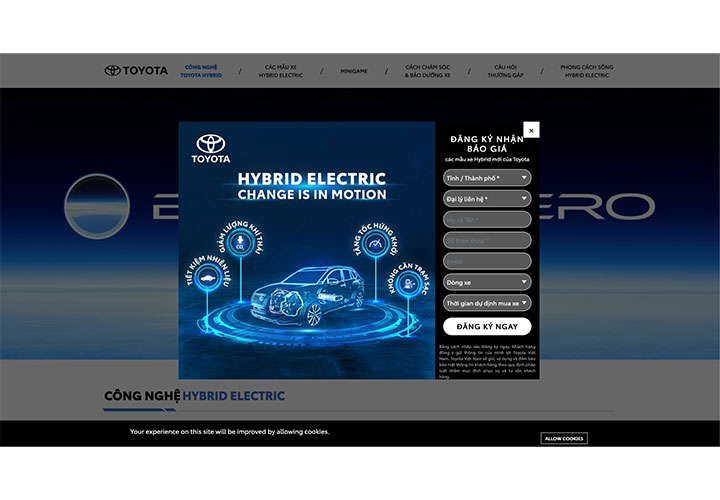Screen dimensions: 720x500
Task: Click the CO2 emission reduction icon
Action: click(240, 242)
